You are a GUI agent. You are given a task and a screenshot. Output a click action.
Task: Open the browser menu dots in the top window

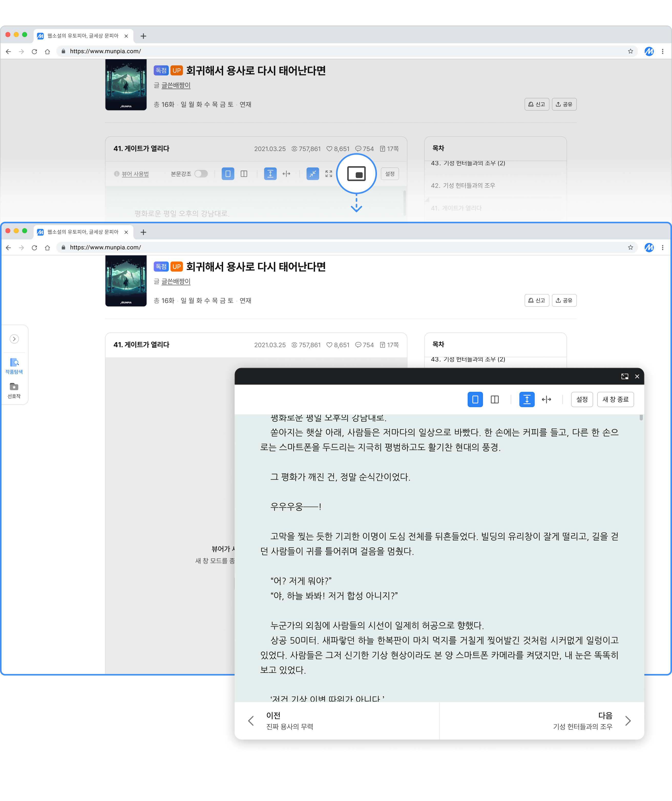coord(663,51)
